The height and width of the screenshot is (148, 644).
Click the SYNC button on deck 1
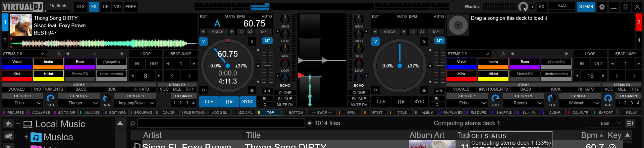pos(248,102)
